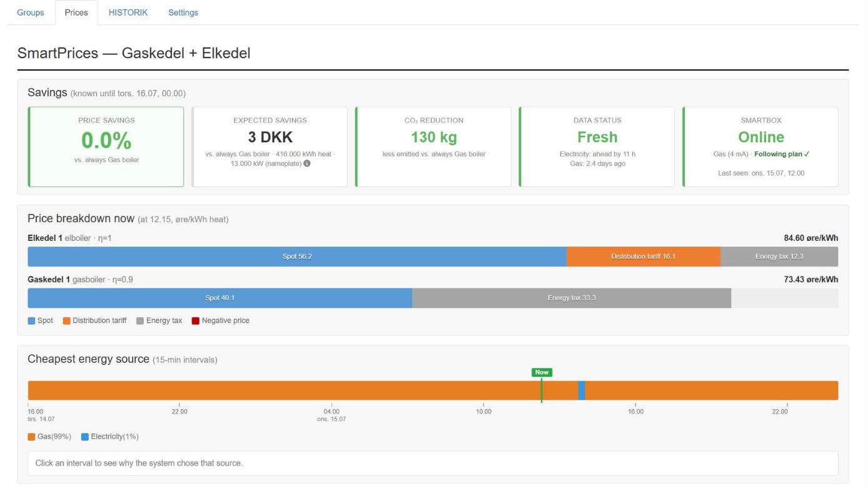Click the Savings section heading
Viewport: 868px width, 488px height.
[47, 93]
